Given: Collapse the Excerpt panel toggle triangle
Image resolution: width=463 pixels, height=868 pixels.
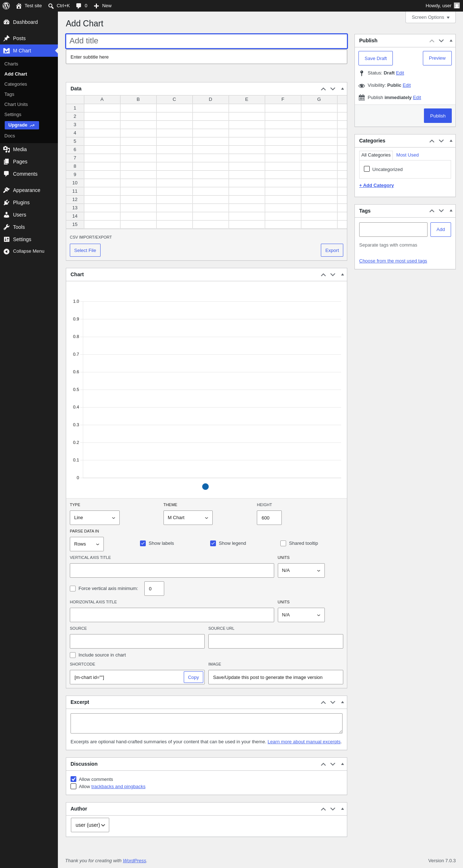Looking at the screenshot, I should (343, 702).
